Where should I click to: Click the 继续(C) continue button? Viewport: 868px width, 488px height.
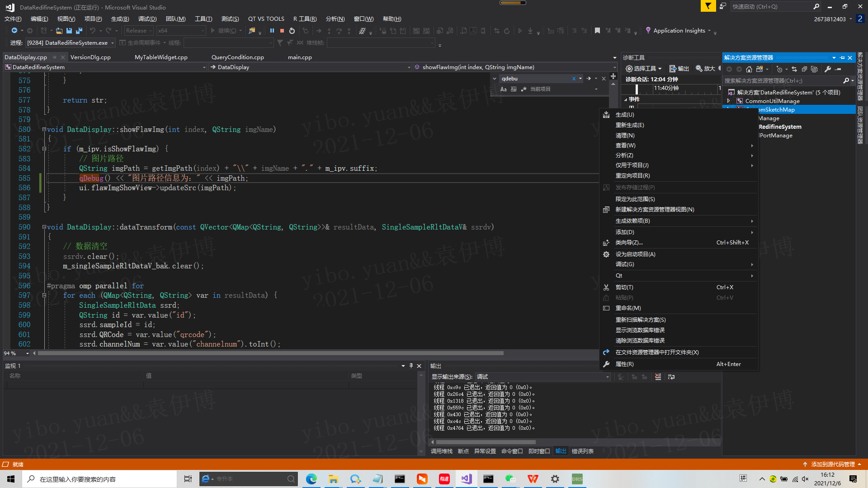coord(226,30)
